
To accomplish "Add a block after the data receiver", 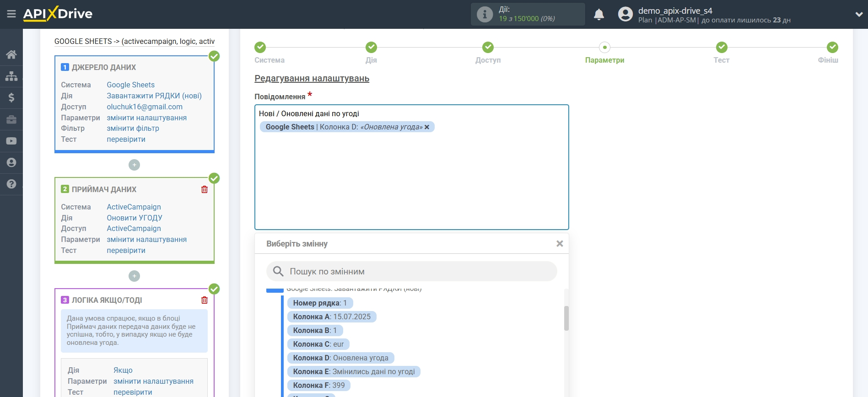I will (134, 276).
